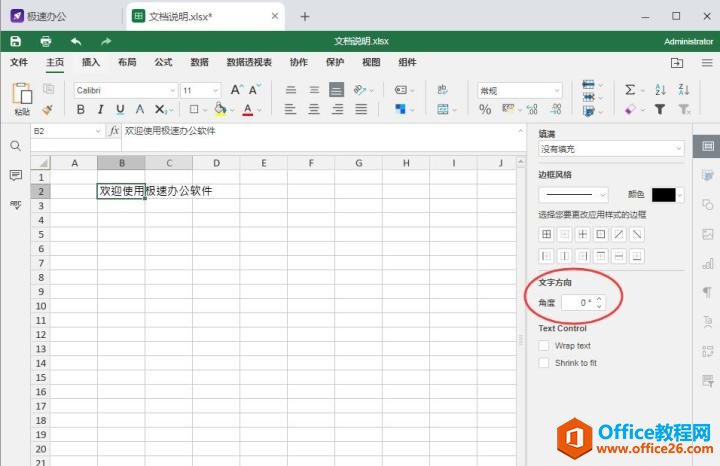The height and width of the screenshot is (466, 720).
Task: Expand the B2 name box dropdown
Action: (98, 131)
